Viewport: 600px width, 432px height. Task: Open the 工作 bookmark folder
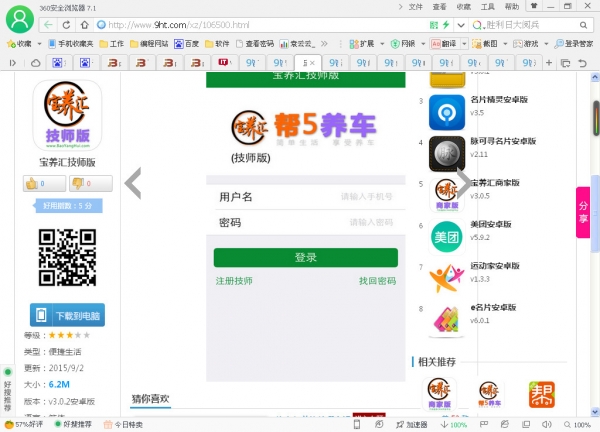112,44
